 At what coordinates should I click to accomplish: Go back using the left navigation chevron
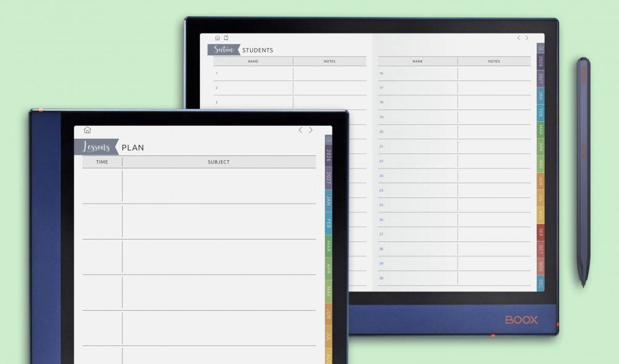(519, 38)
